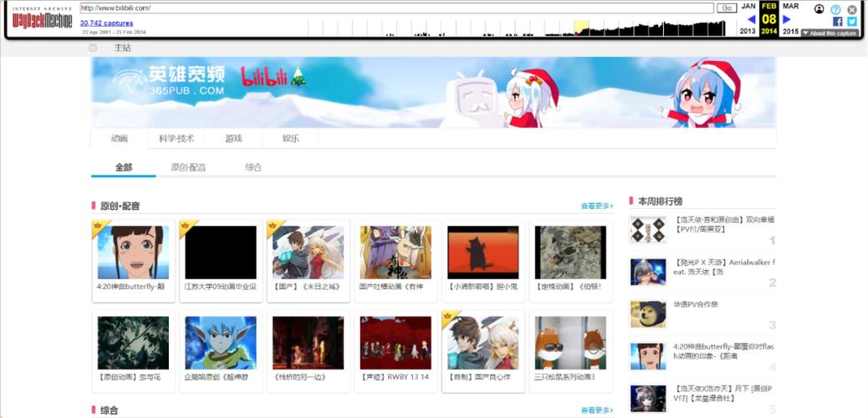Click the 本周排行榜 heading

[x=661, y=201]
